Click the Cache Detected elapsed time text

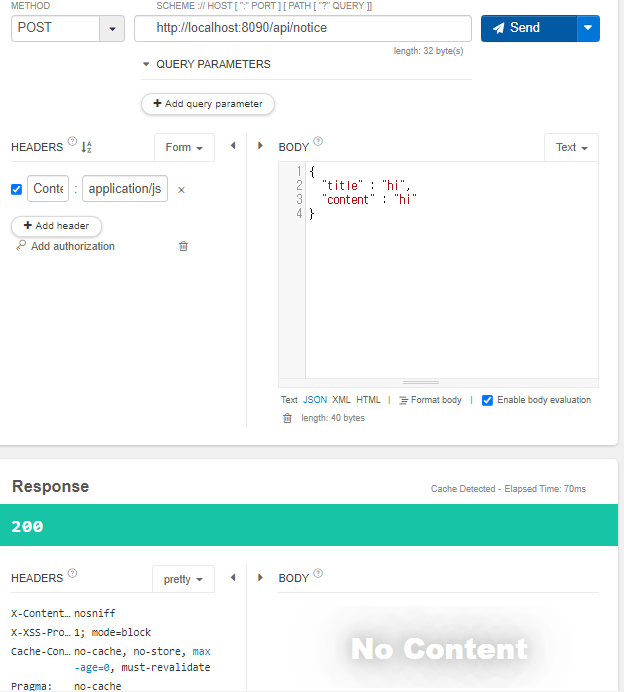[x=508, y=489]
